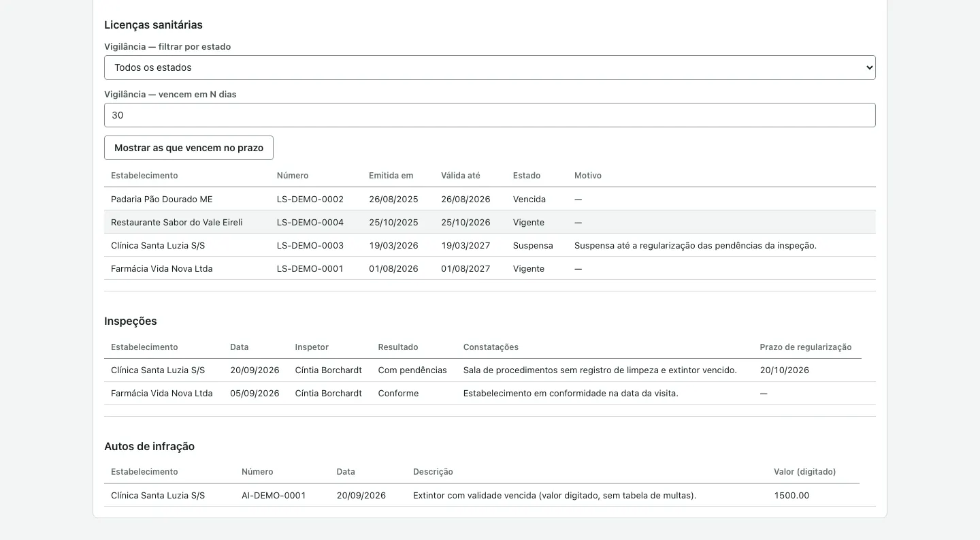Click infraction number AI-DEMO-0001
This screenshot has width=980, height=540.
click(x=274, y=496)
